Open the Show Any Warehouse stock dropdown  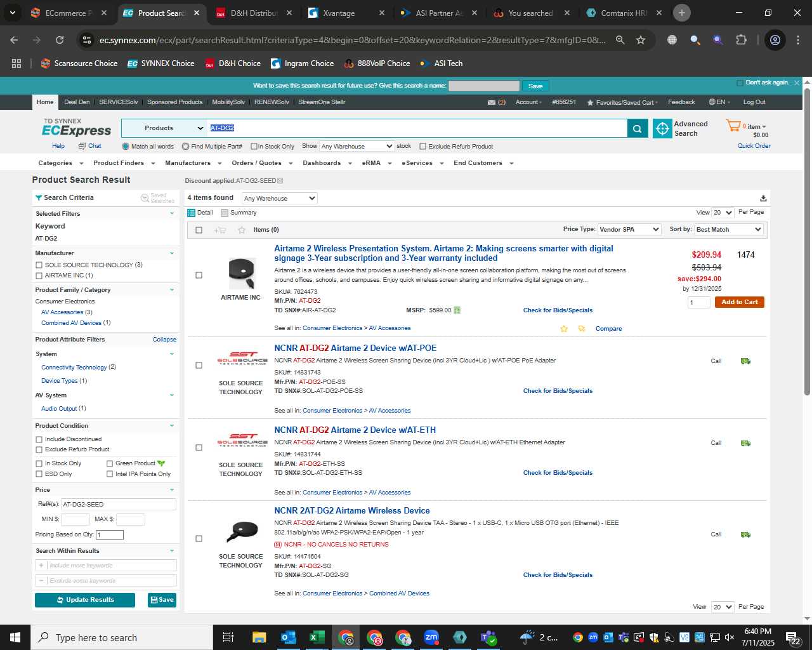click(x=357, y=147)
